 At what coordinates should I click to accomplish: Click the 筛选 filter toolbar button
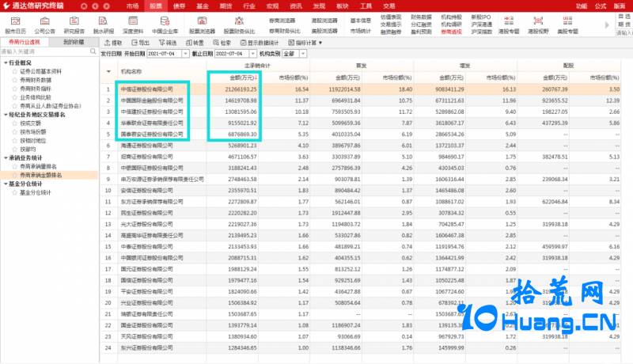tap(168, 43)
